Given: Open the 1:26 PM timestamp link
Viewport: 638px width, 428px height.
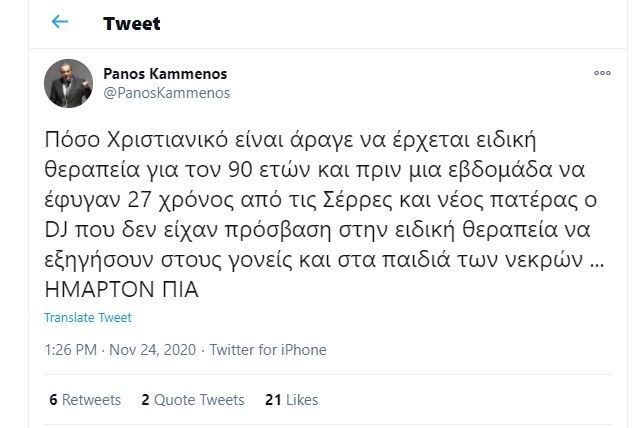Looking at the screenshot, I should [x=71, y=350].
